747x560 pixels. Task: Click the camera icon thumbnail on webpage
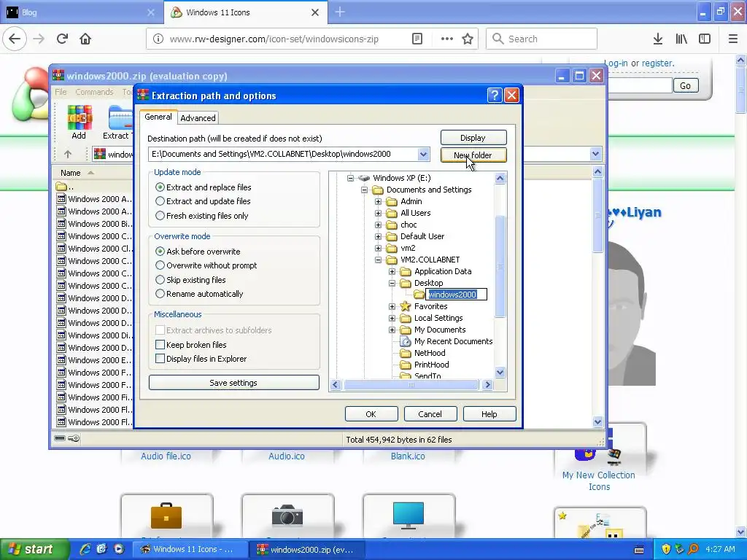tap(287, 516)
